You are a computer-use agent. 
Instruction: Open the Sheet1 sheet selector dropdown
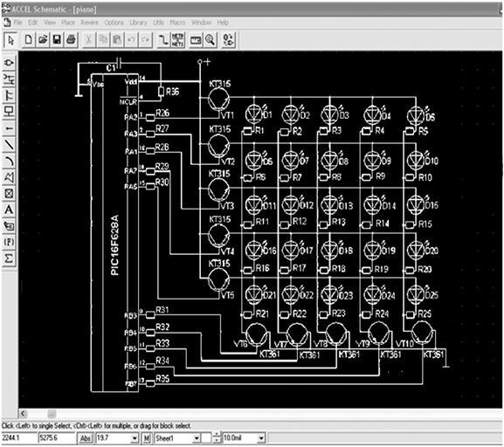(x=197, y=438)
